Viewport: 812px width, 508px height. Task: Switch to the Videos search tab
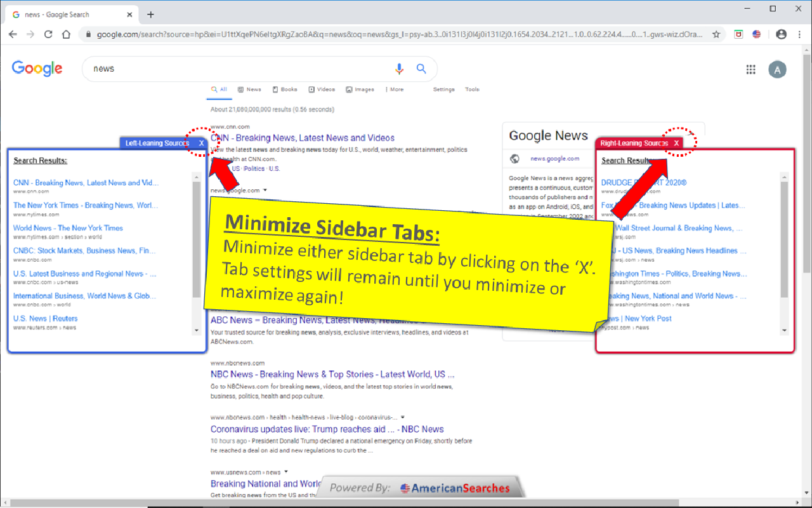(322, 90)
